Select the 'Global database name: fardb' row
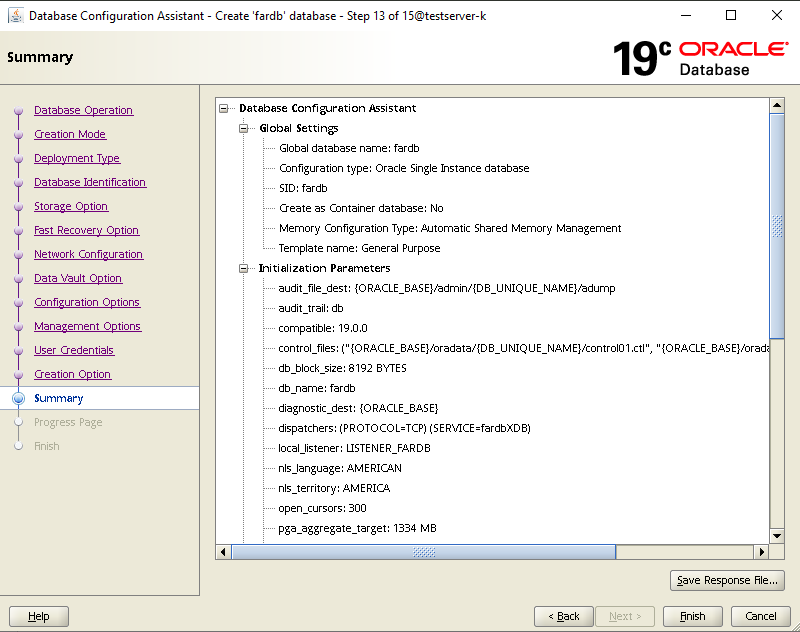The height and width of the screenshot is (632, 800). 349,148
